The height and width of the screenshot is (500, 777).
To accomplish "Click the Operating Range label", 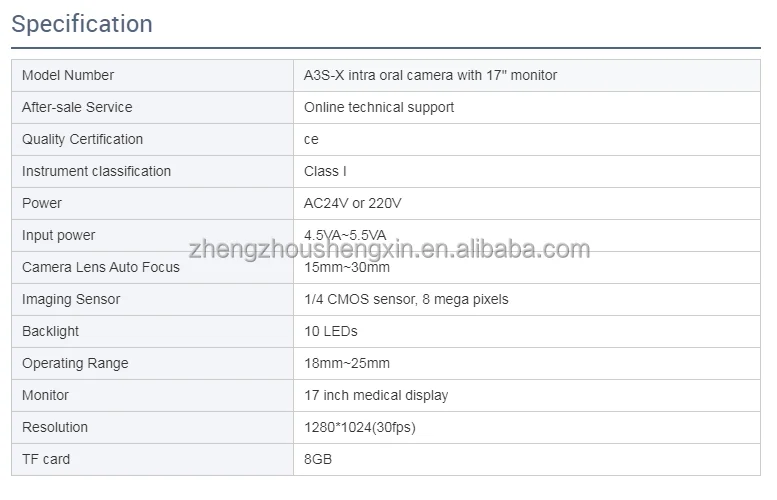I will pos(75,363).
